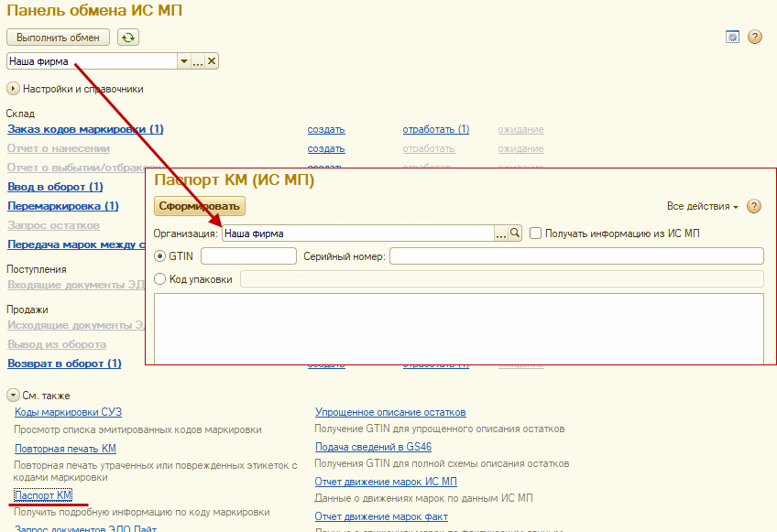Select the GTIN radio button
This screenshot has width=777, height=532.
coord(161,256)
